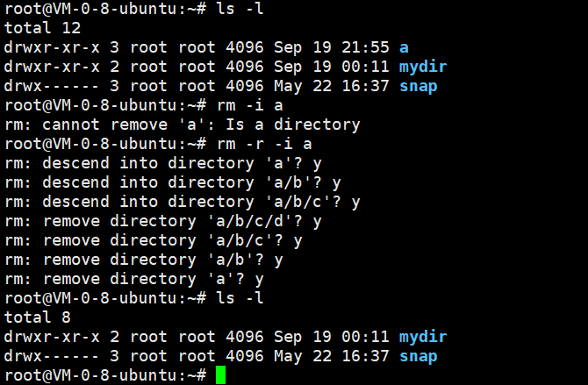Click the first 'ls -l' command at top

pyautogui.click(x=240, y=9)
